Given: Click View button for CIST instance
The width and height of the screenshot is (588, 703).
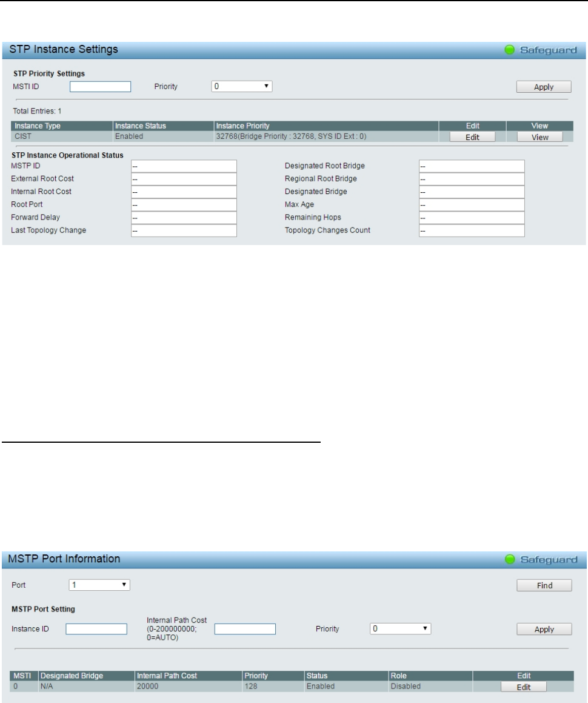Looking at the screenshot, I should [x=540, y=137].
